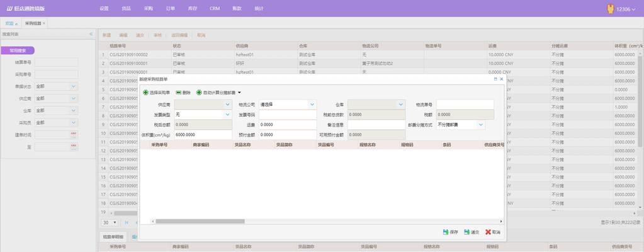Viewport: 644px width, 252px height.
Task: Click the red 取消 cancel icon
Action: pyautogui.click(x=488, y=232)
